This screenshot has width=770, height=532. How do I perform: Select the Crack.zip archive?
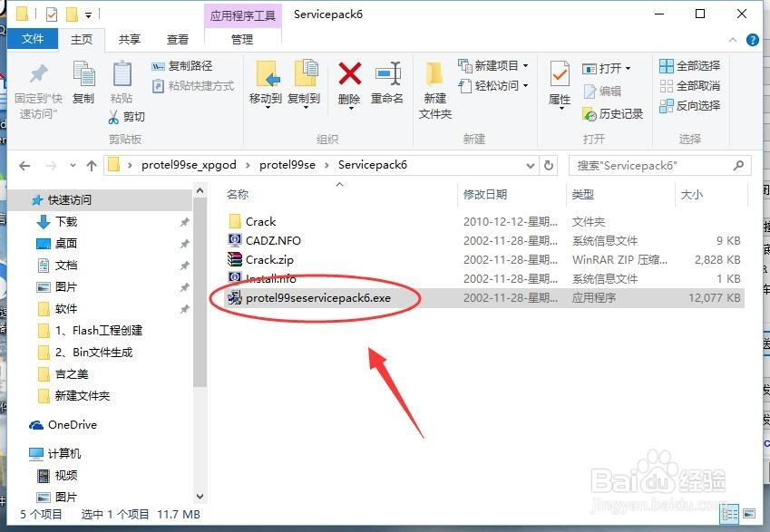tap(483, 259)
